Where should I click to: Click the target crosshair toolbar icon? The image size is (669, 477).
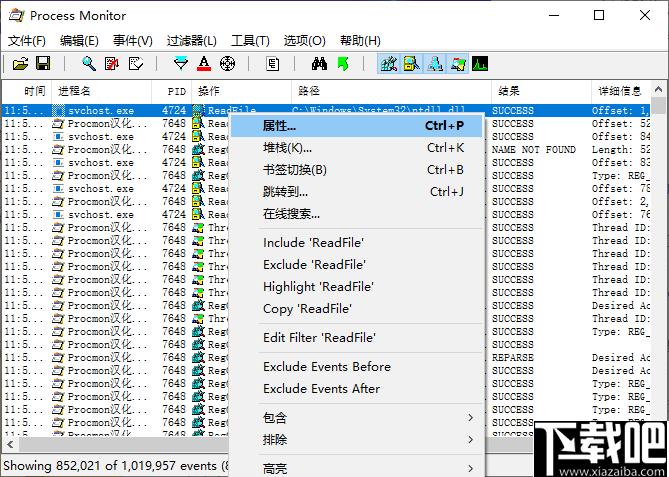pos(228,64)
